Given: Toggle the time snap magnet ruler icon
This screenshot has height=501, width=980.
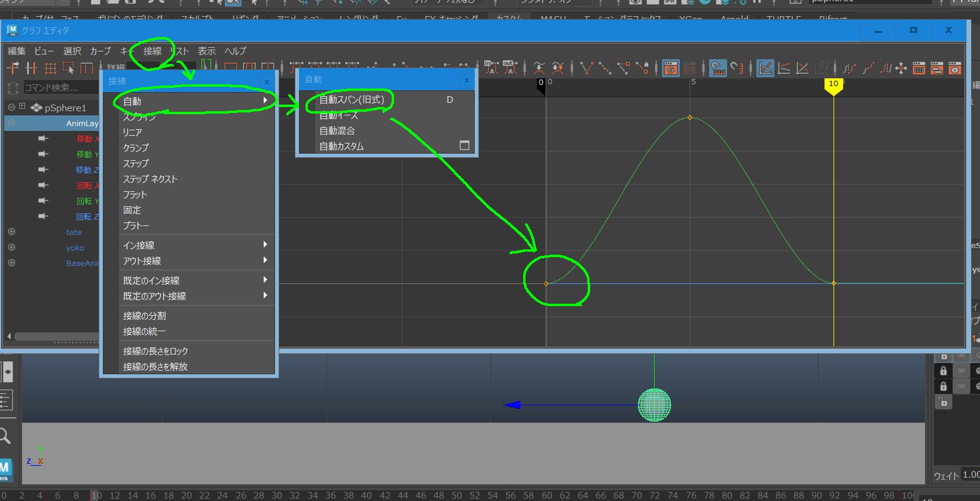Looking at the screenshot, I should point(718,68).
